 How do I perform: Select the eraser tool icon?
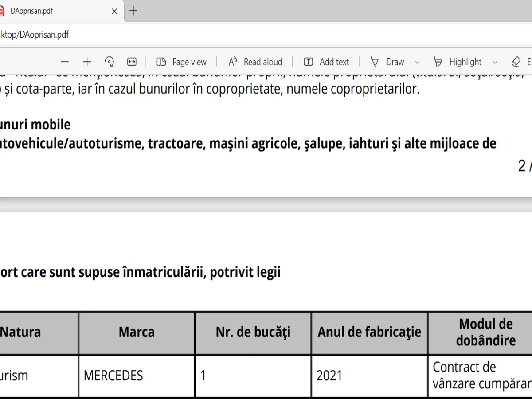tap(516, 62)
